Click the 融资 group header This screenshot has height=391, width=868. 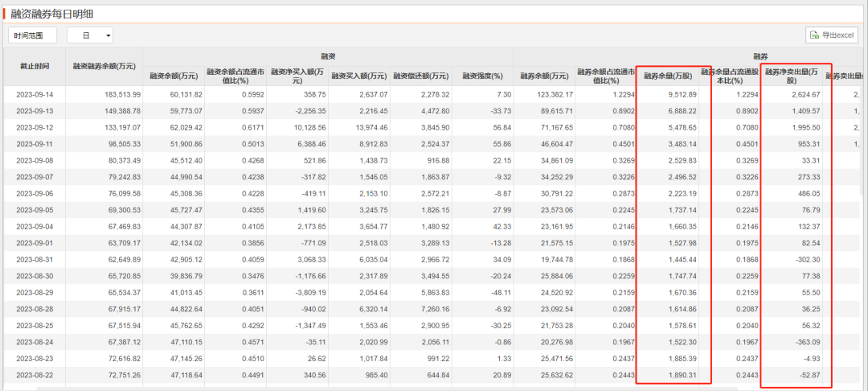tap(328, 57)
